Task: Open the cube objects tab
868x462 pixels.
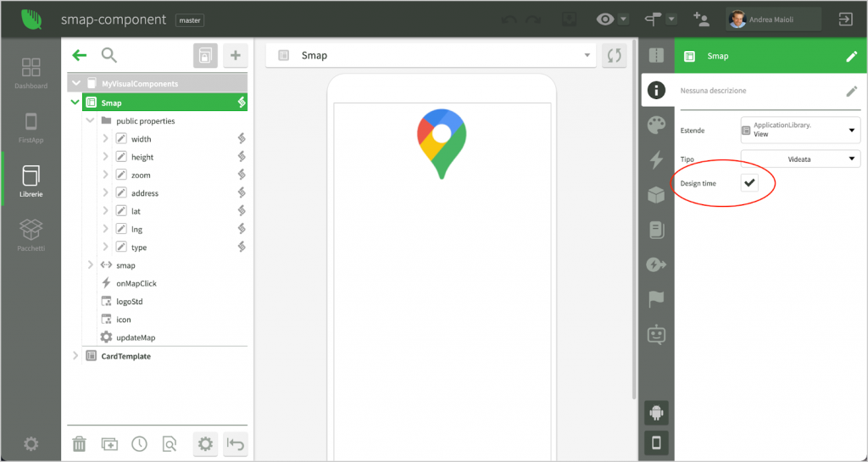Action: [x=657, y=195]
